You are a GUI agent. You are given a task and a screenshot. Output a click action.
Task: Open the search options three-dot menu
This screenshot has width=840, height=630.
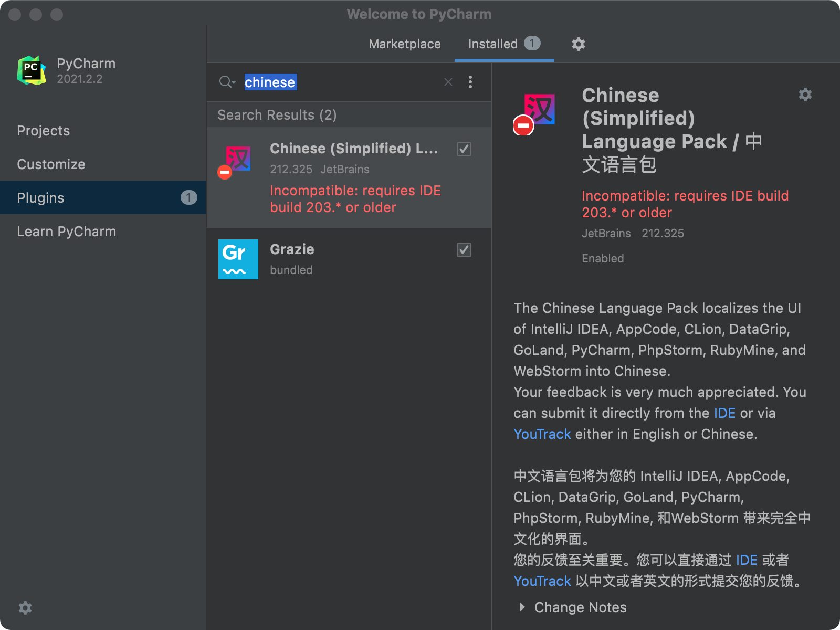tap(470, 82)
